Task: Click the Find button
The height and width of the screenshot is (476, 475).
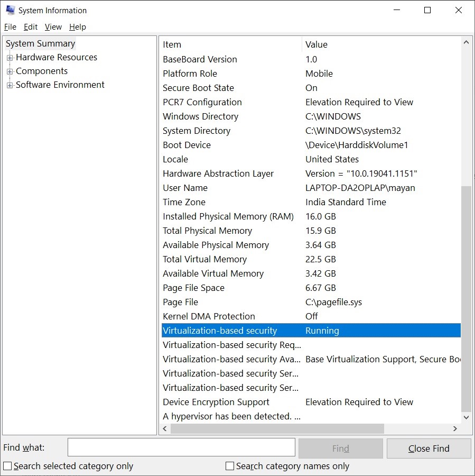Action: click(x=340, y=448)
